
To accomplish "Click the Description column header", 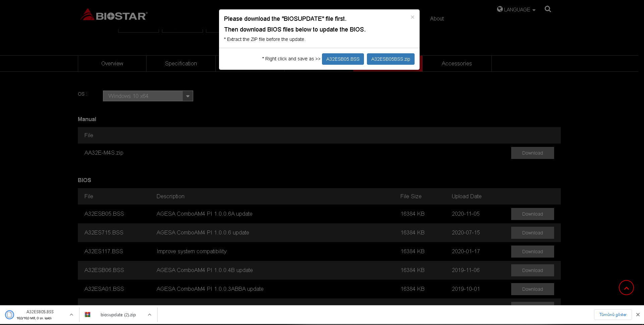I will [170, 196].
